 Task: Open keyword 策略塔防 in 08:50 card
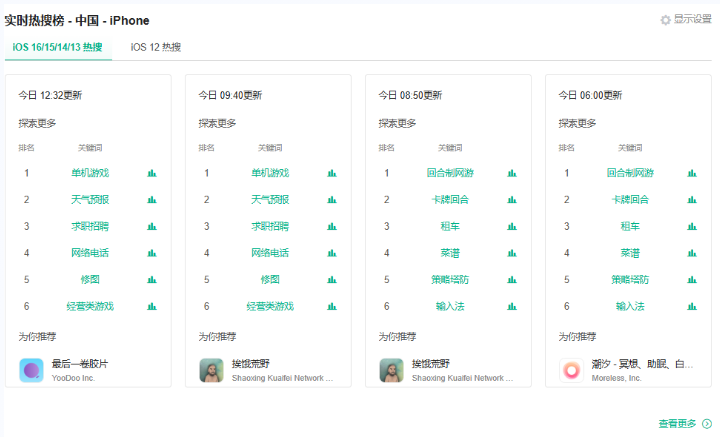coord(450,280)
